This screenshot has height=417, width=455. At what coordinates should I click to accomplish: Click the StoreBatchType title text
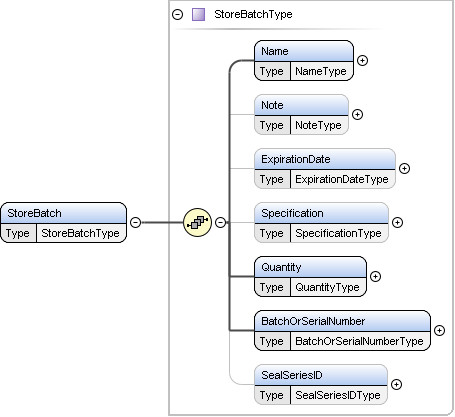253,14
